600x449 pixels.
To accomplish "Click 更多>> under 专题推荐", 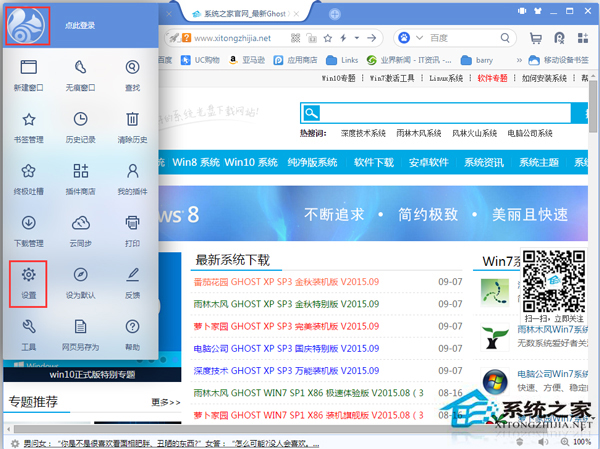I will point(166,402).
